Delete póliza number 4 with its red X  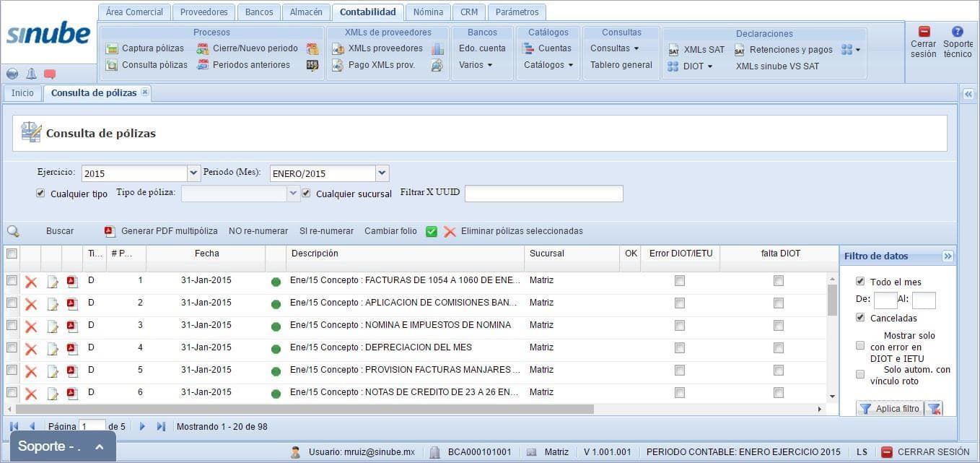(31, 350)
